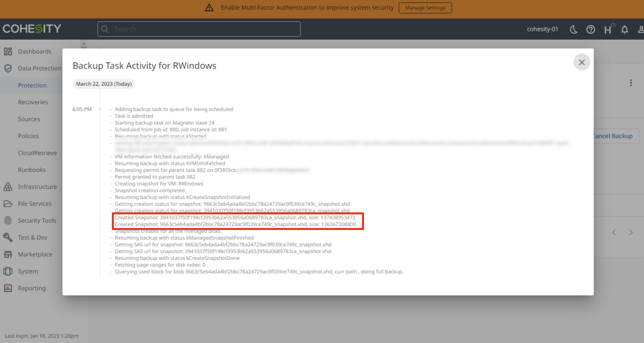Click the cohesity-01 cluster name
644x343 pixels.
tap(542, 29)
